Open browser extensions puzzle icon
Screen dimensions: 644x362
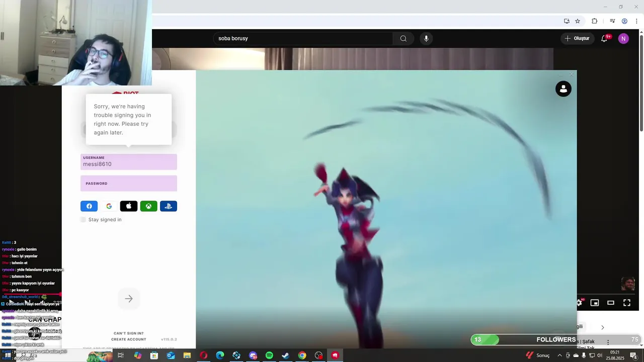[x=594, y=21]
